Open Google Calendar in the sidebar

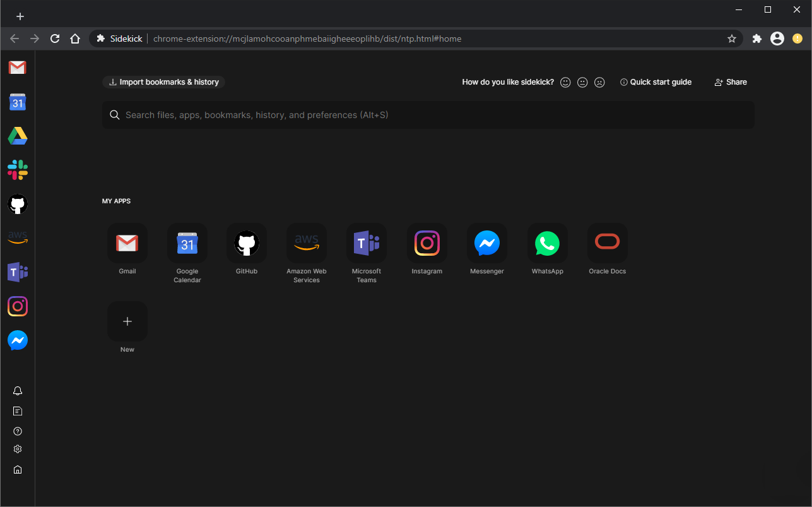(18, 102)
